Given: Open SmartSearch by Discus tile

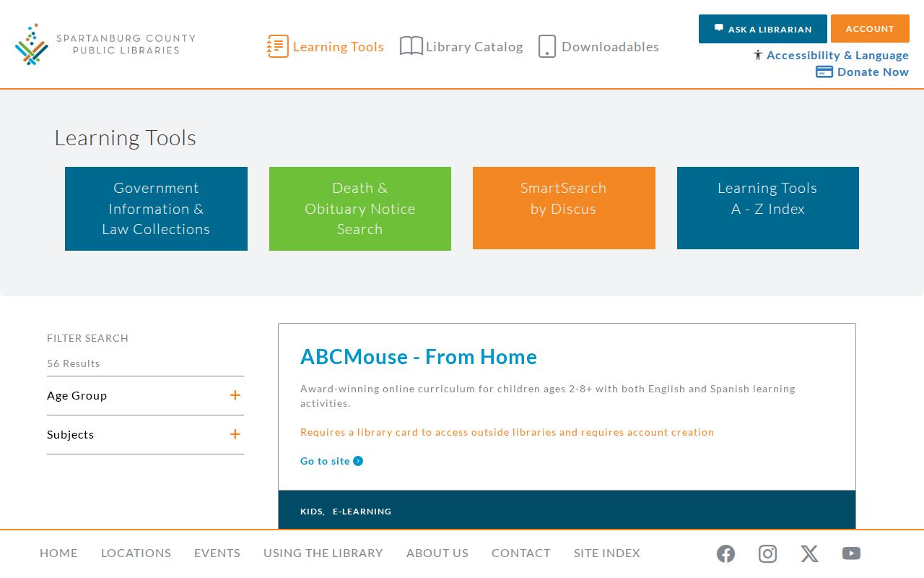Looking at the screenshot, I should (564, 208).
